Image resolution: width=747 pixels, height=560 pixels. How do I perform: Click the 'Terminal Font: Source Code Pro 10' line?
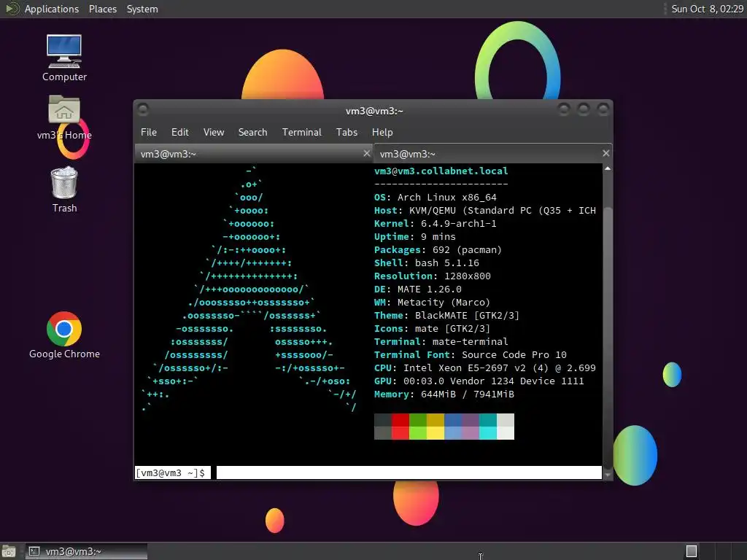tap(471, 355)
